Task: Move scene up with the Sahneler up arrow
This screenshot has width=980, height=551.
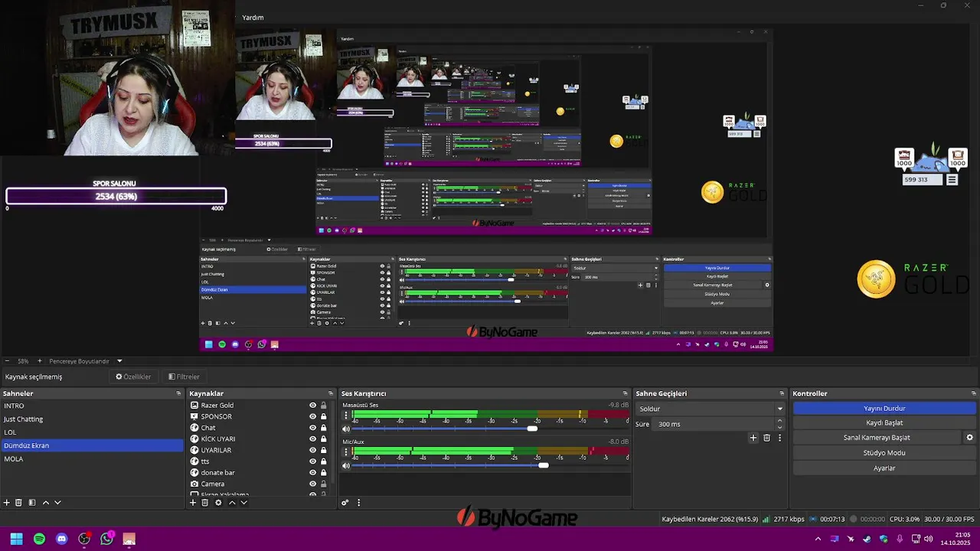Action: pos(46,503)
